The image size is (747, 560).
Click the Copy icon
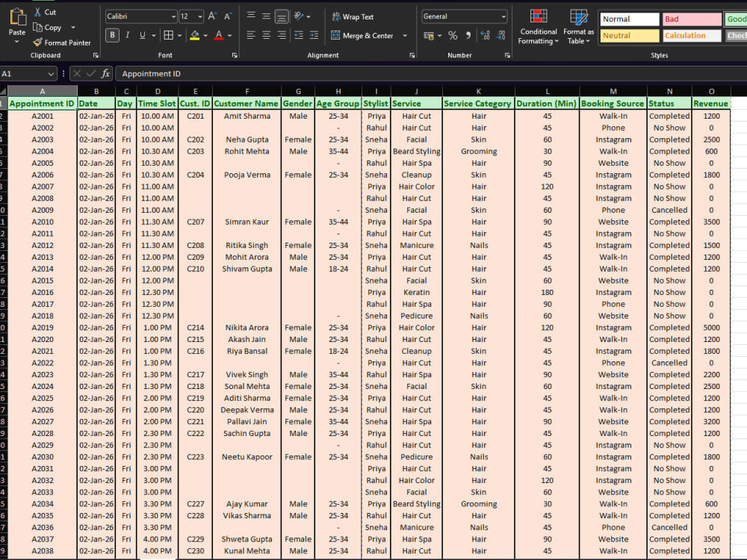[x=37, y=27]
